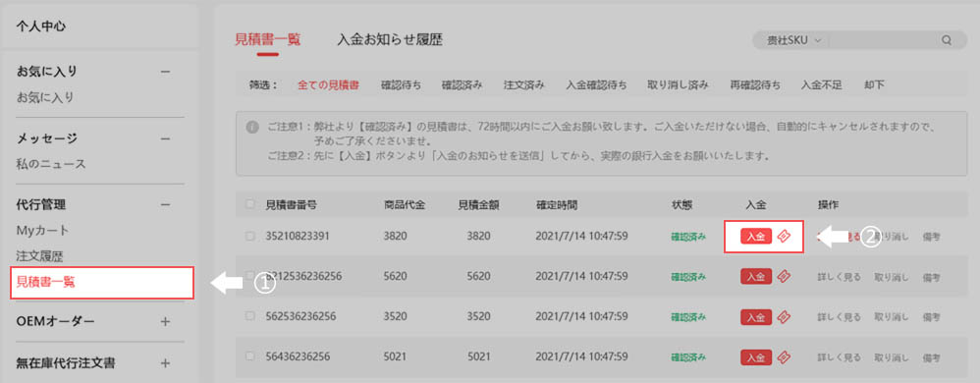Collapse the 代行管理 section

pyautogui.click(x=165, y=204)
